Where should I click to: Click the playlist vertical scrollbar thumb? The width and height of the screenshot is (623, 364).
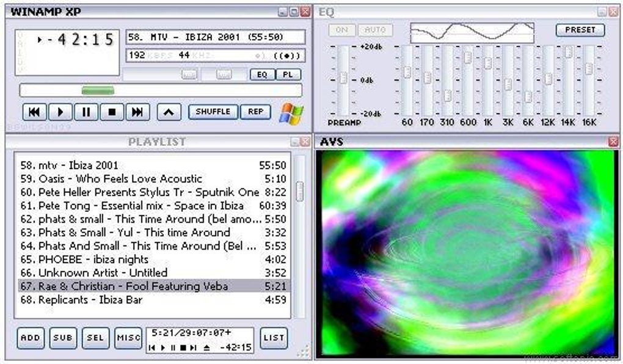click(x=300, y=192)
